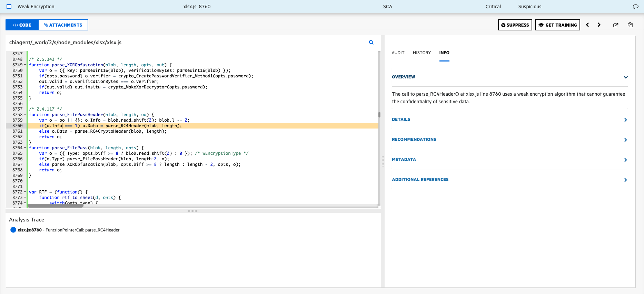Switch to the ATTACHMENTS tab
The height and width of the screenshot is (294, 644).
point(63,25)
